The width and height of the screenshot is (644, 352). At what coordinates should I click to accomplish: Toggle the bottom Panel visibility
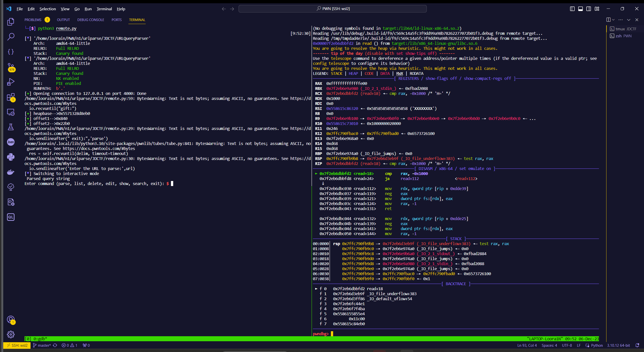click(x=580, y=9)
